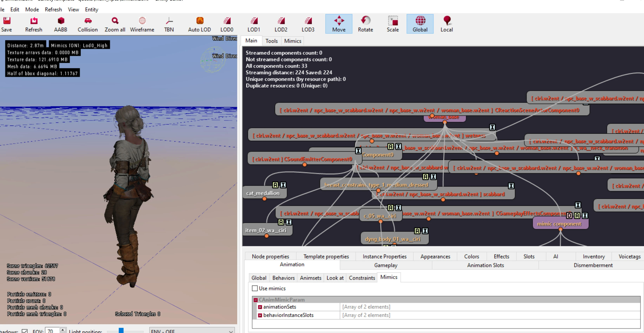644x333 pixels.
Task: Toggle the Shadows checkbox
Action: pyautogui.click(x=24, y=331)
